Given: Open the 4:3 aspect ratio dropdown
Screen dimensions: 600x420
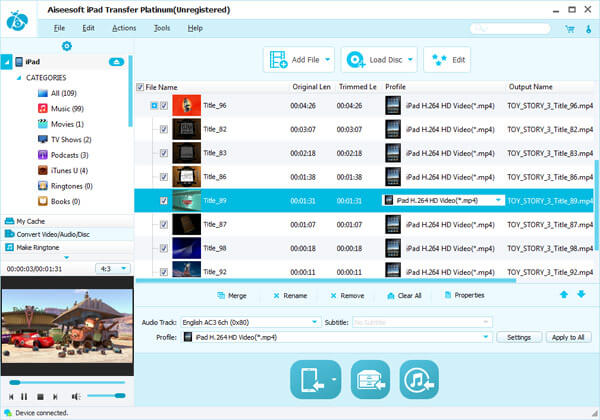Looking at the screenshot, I should pyautogui.click(x=112, y=269).
